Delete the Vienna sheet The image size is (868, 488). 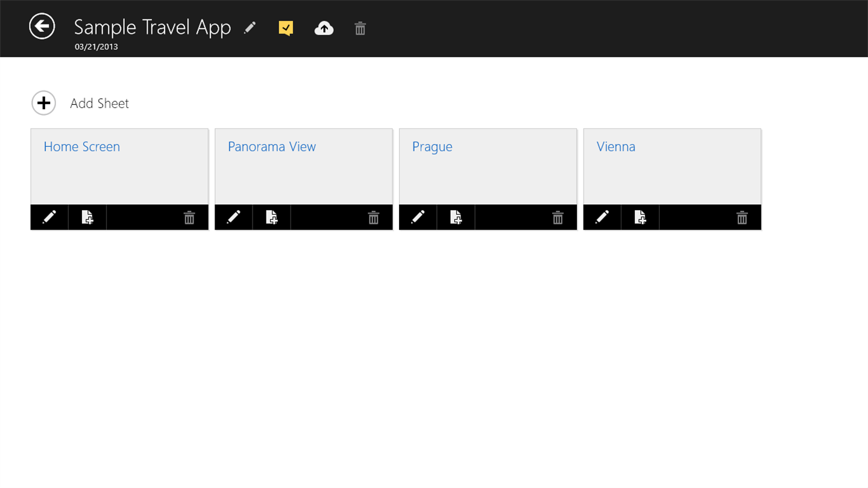[x=742, y=217]
